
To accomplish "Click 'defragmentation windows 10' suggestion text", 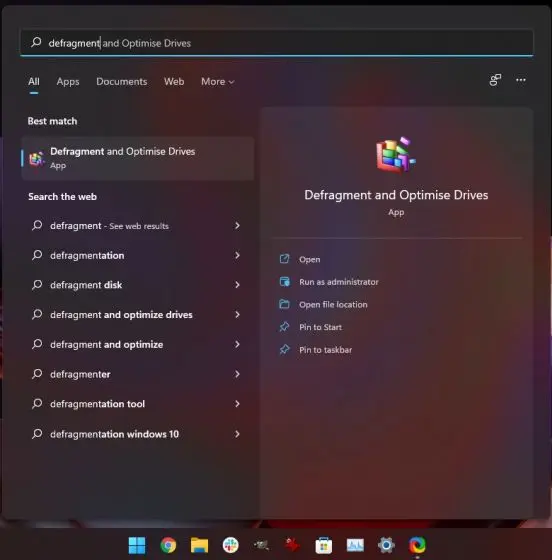I will pos(114,434).
